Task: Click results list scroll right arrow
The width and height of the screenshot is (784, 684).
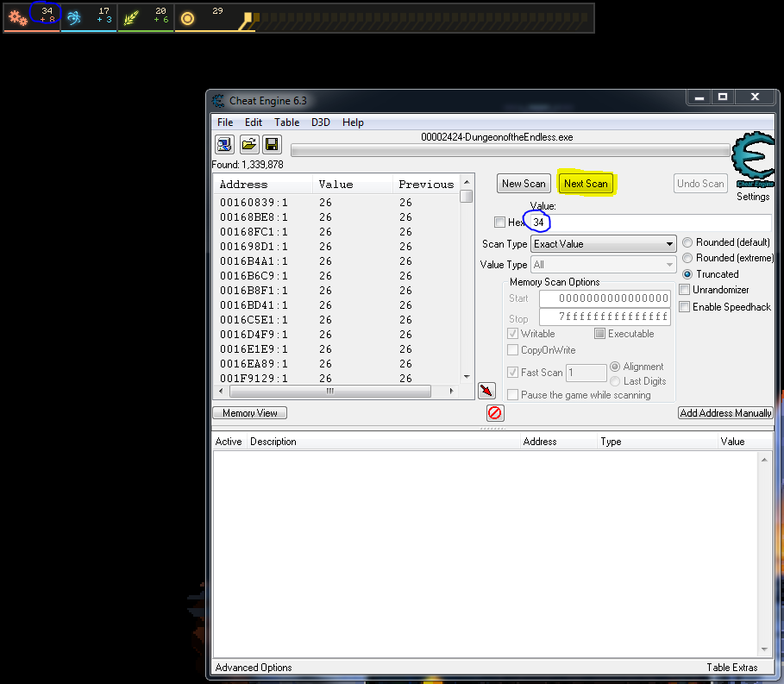Action: click(x=451, y=391)
